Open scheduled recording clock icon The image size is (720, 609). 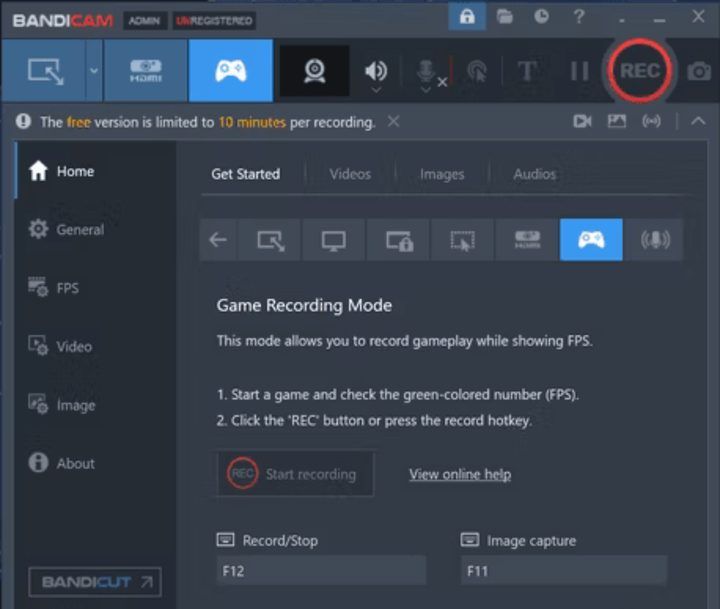pos(541,17)
